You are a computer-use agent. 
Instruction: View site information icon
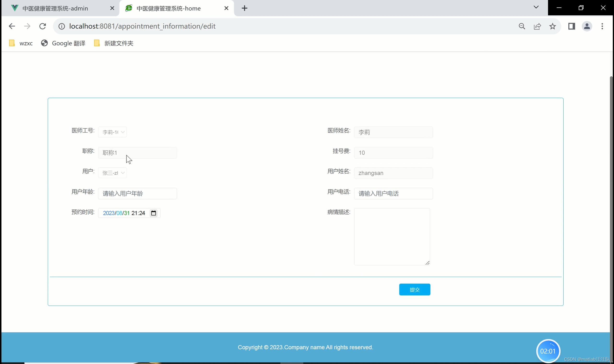(x=62, y=26)
